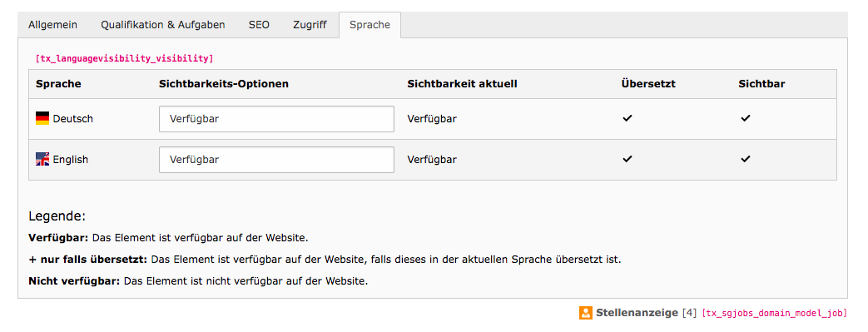The width and height of the screenshot is (868, 332).
Task: Click the Übersetzt checkmark in Deutsch row
Action: (x=627, y=118)
